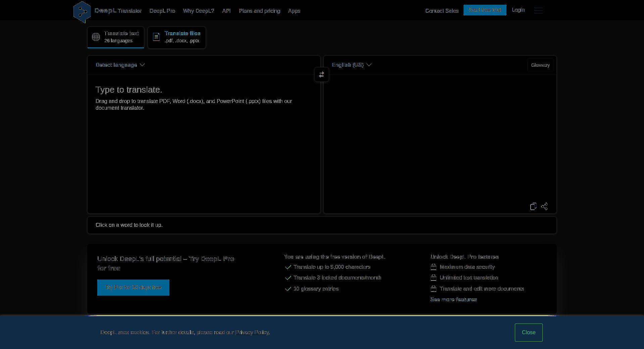Click the 'Unlock DeepL Pro features' heading
Screen dimensions: 644x349
tap(465, 257)
